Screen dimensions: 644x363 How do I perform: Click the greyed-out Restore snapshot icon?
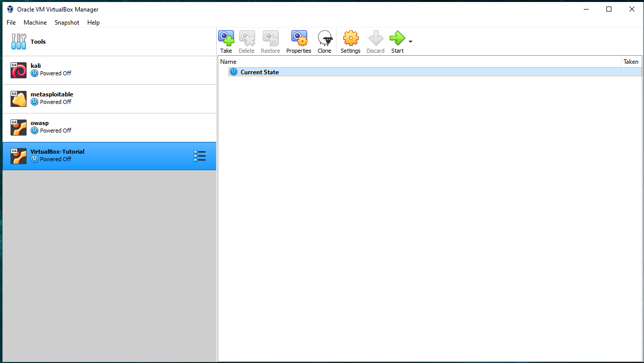[271, 38]
